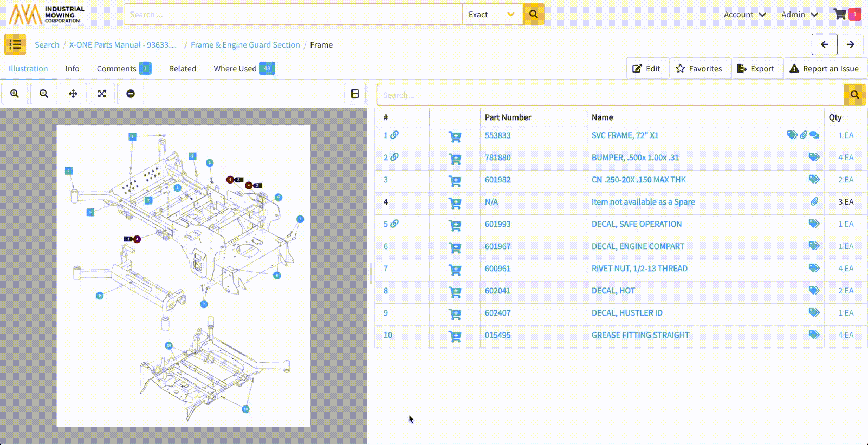This screenshot has width=868, height=445.
Task: Click the zoom in magnifier on illustration toolbar
Action: click(15, 94)
